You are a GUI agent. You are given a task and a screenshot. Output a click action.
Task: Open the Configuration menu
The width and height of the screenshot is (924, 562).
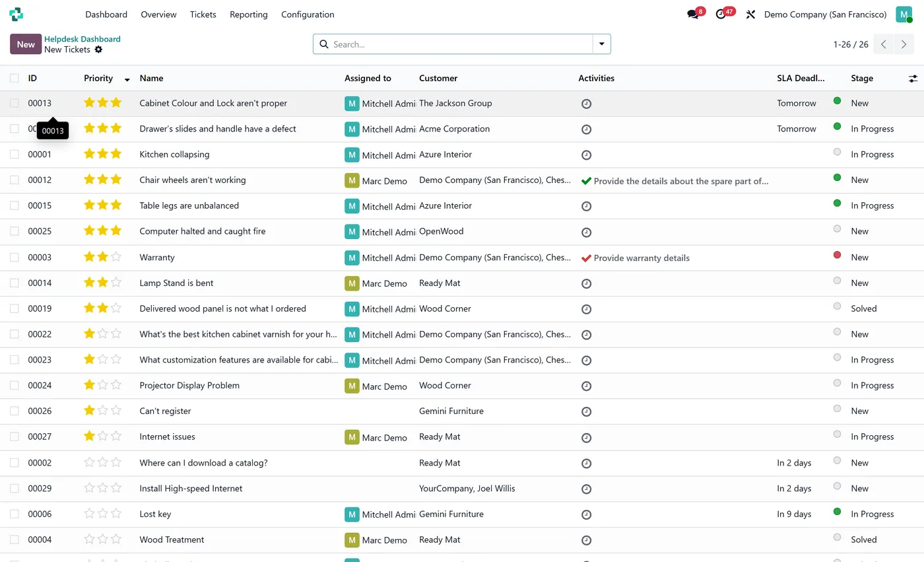(x=308, y=15)
